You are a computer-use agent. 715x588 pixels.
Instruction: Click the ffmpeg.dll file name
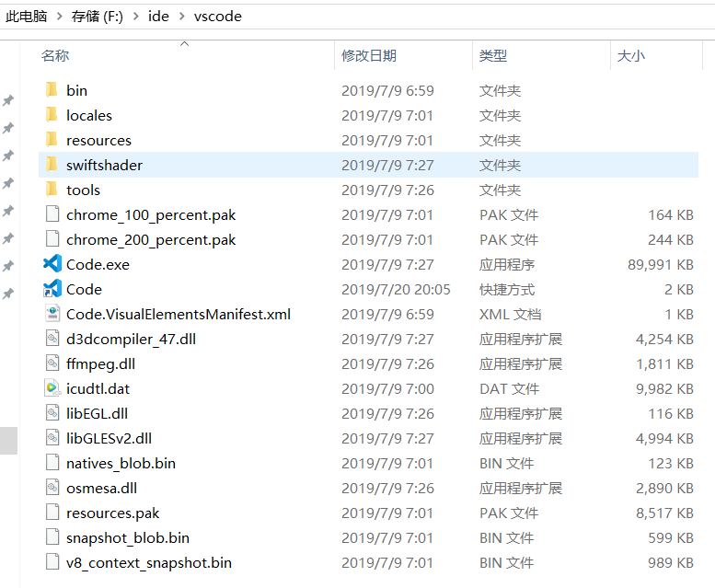tap(101, 363)
